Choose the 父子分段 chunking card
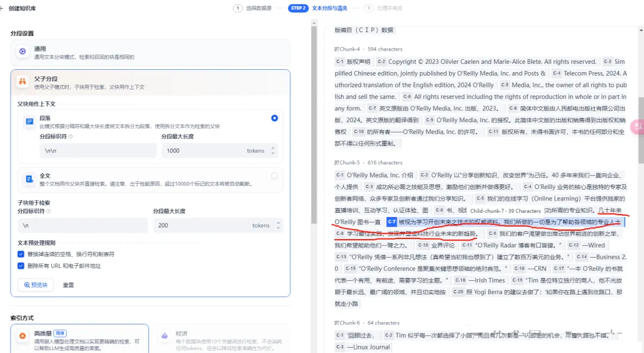 [x=150, y=82]
